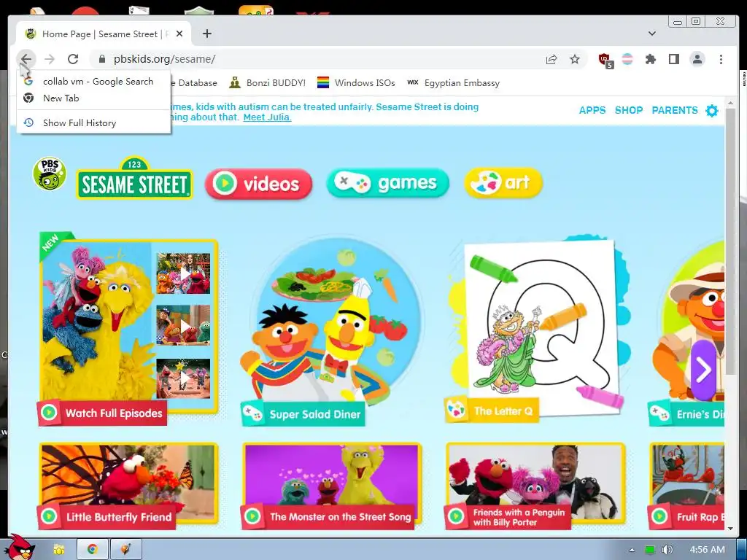This screenshot has width=747, height=560.
Task: Play The Monster on the Street Song
Action: (x=332, y=485)
